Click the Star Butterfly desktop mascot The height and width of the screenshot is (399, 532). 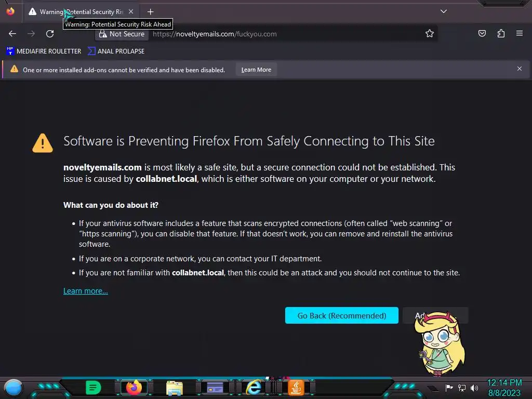[440, 344]
